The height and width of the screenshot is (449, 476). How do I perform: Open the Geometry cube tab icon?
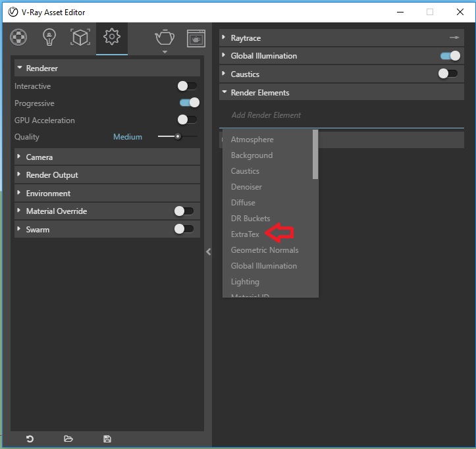coord(80,38)
